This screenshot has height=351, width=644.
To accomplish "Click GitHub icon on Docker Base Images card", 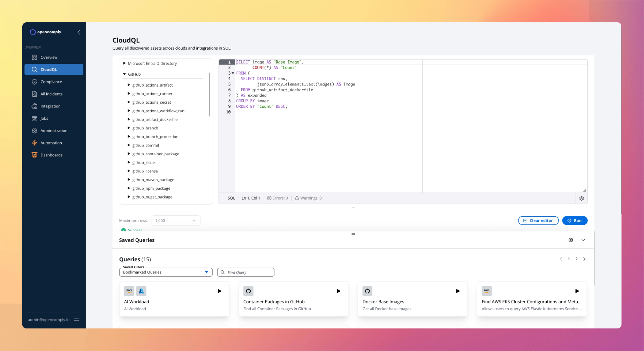I will click(368, 291).
